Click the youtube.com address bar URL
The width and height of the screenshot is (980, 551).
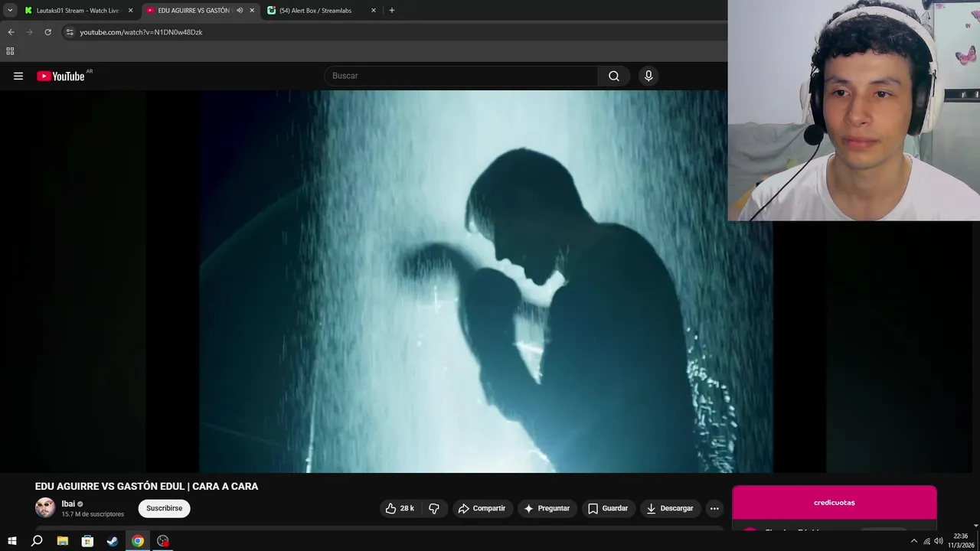pos(141,32)
